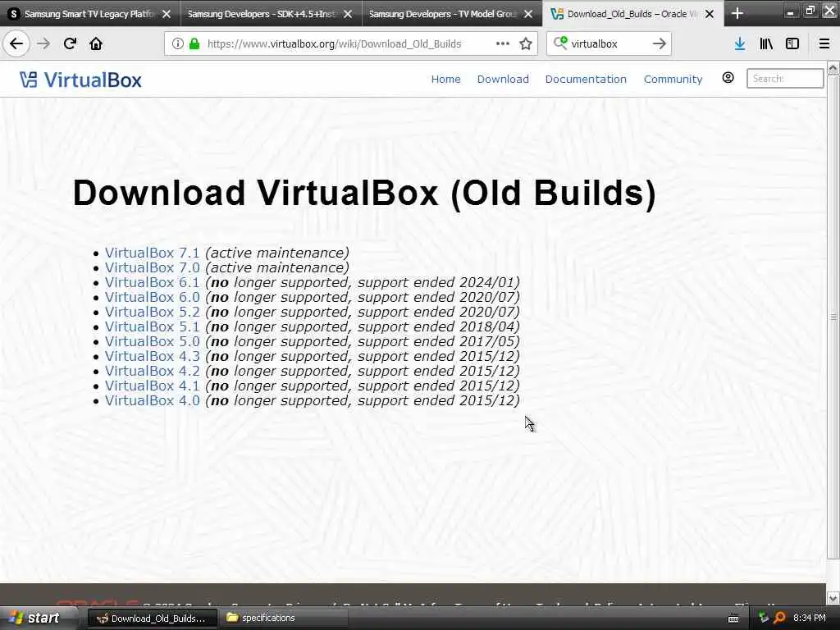840x630 pixels.
Task: Open the VirtualBox 5.0 builds link
Action: [152, 341]
